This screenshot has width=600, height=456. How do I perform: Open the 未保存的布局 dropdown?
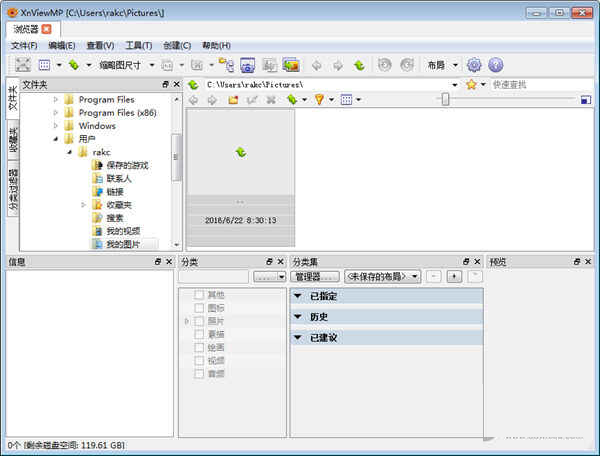pyautogui.click(x=382, y=276)
